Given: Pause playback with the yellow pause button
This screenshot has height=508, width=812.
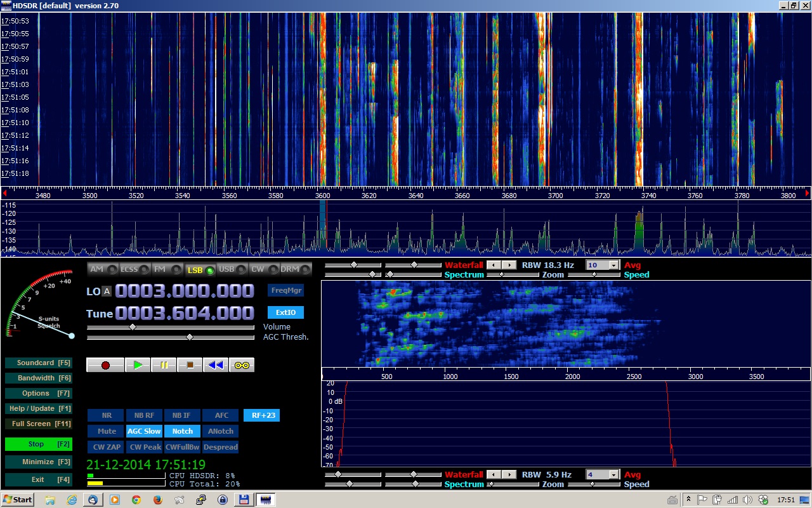Looking at the screenshot, I should pyautogui.click(x=164, y=365).
